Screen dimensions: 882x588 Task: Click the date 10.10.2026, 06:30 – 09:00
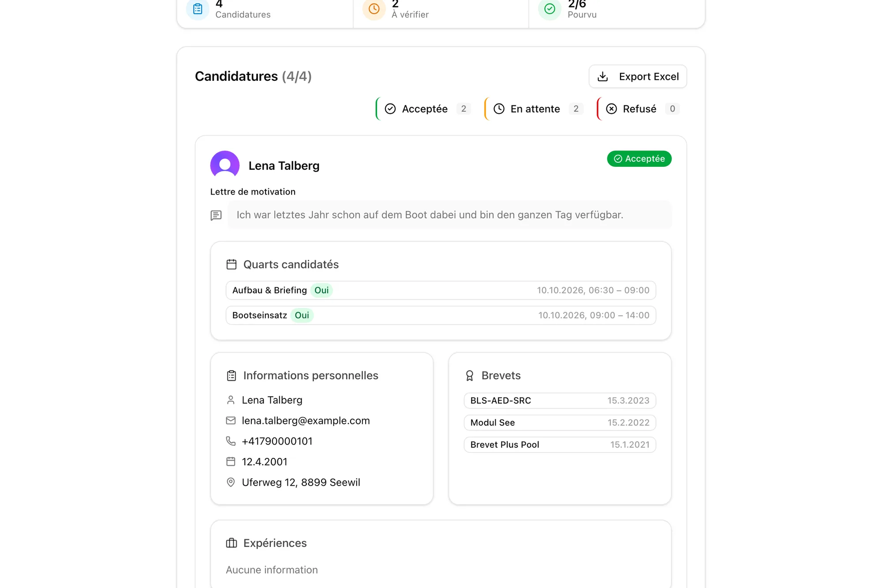coord(593,290)
